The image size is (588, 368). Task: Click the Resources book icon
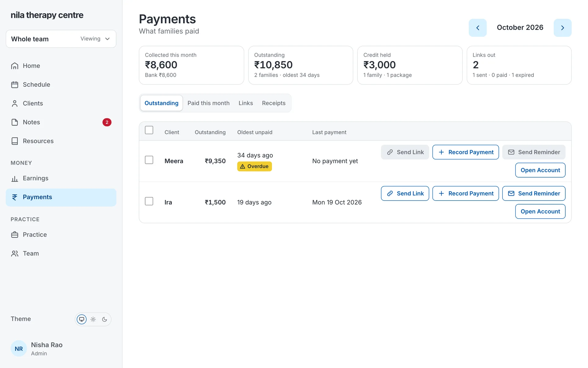tap(15, 141)
